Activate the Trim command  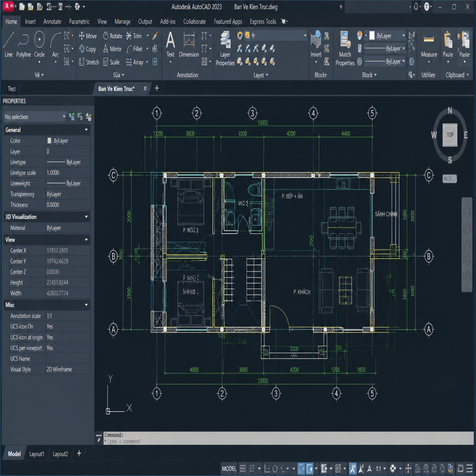tap(134, 36)
